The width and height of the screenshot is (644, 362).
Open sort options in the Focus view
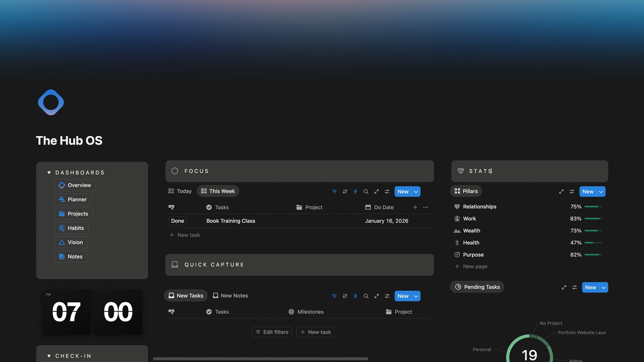coord(345,191)
